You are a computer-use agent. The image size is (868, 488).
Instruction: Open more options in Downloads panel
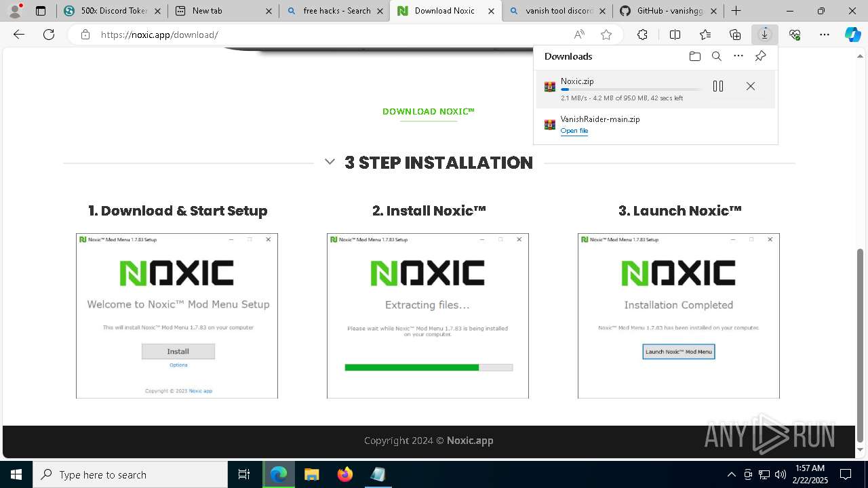click(x=738, y=56)
